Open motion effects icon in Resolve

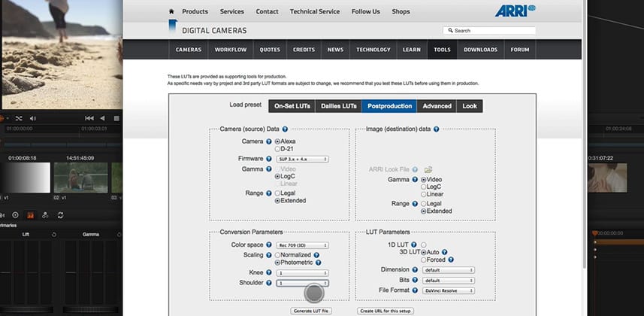[60, 214]
